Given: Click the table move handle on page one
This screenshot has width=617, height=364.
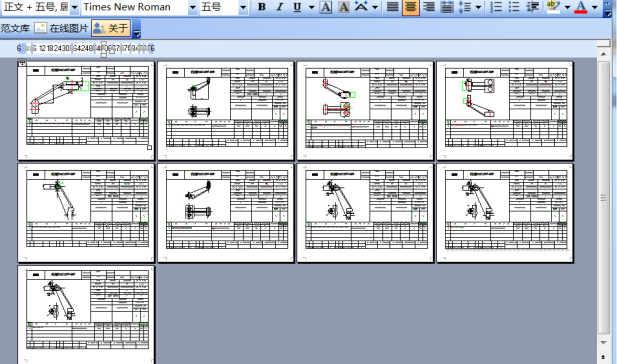Looking at the screenshot, I should coord(22,62).
